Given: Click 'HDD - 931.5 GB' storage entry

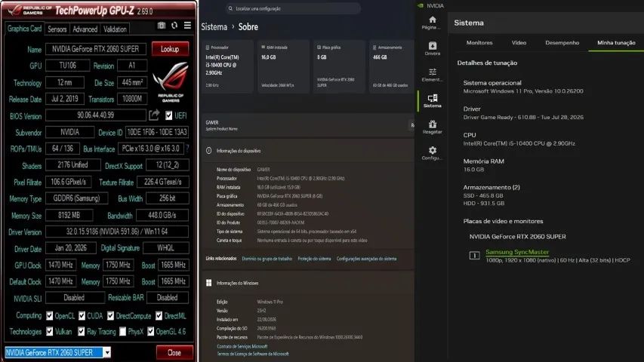Looking at the screenshot, I should [x=484, y=203].
